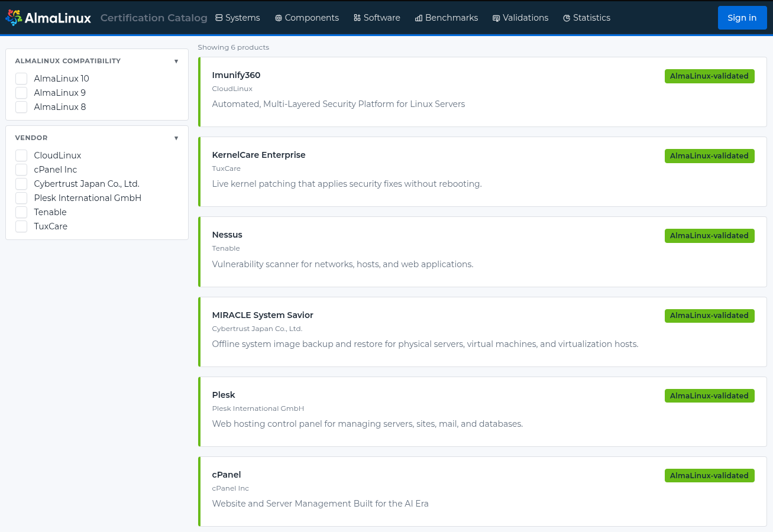The height and width of the screenshot is (532, 773).
Task: Navigate to Benchmarks
Action: 447,18
